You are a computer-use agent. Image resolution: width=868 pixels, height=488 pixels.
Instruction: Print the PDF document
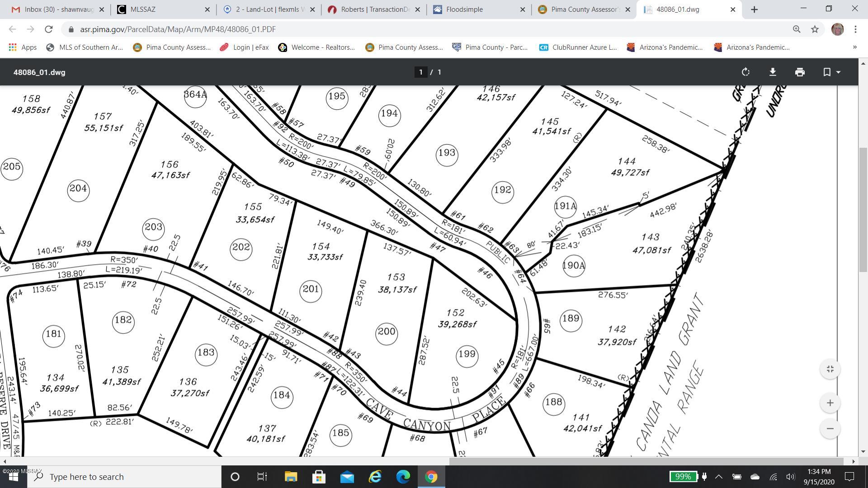click(x=800, y=72)
